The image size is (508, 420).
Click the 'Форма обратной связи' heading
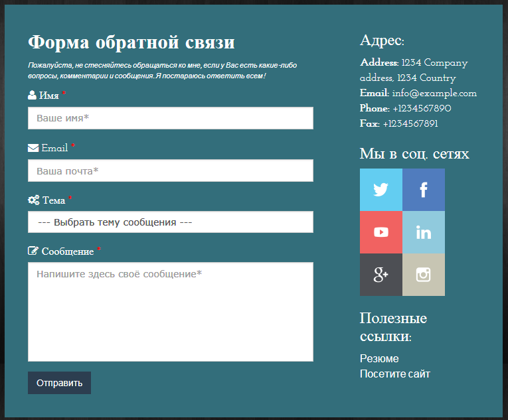[x=131, y=42]
